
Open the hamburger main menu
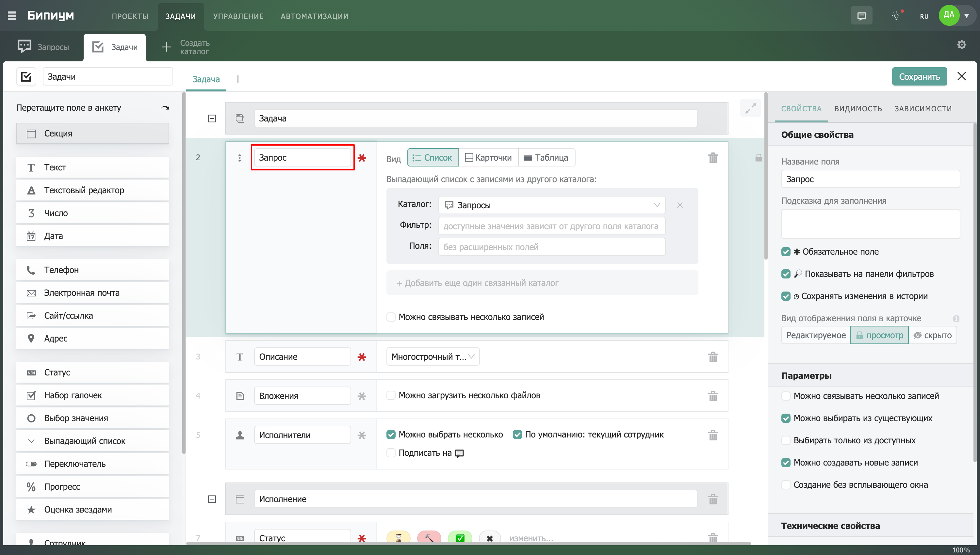point(12,16)
